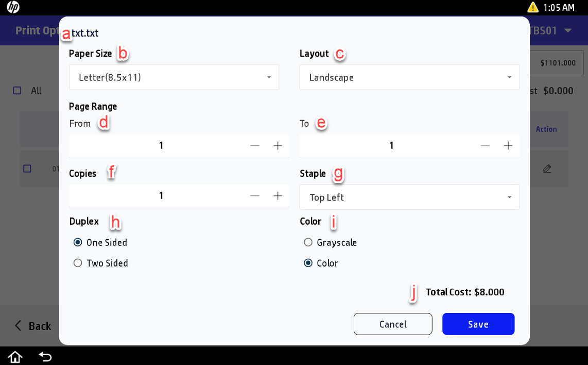The image size is (588, 365).
Task: Choose the Color radio option
Action: [308, 263]
